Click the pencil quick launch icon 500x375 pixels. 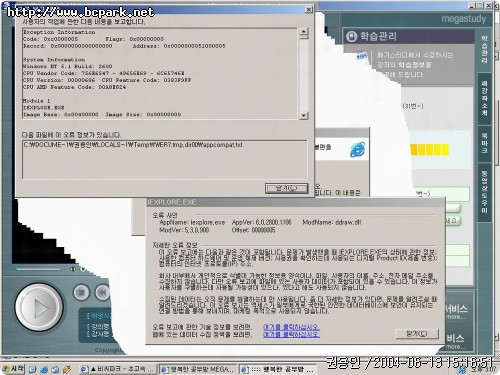pyautogui.click(x=67, y=369)
